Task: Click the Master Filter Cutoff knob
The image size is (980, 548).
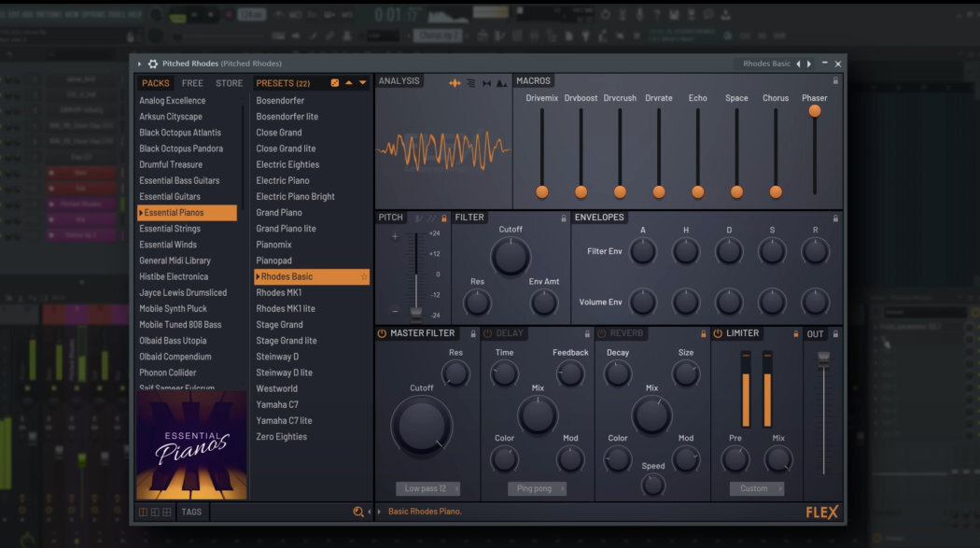Action: click(422, 426)
